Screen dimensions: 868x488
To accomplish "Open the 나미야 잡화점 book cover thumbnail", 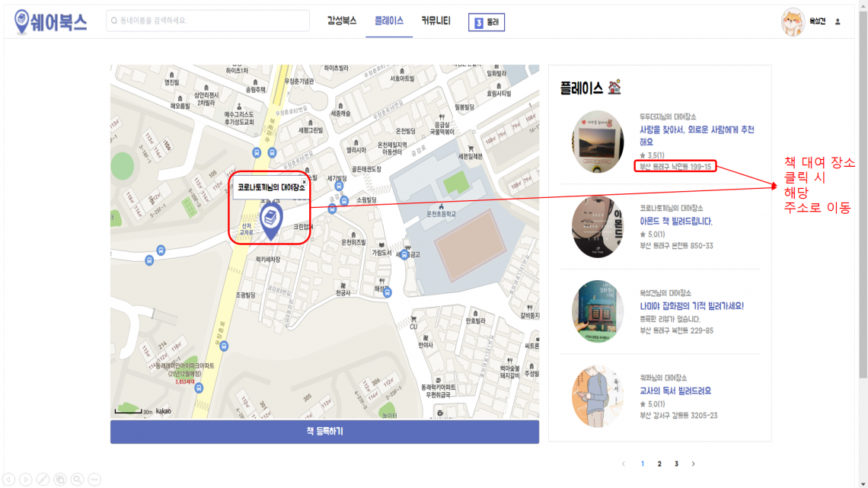I will (597, 311).
